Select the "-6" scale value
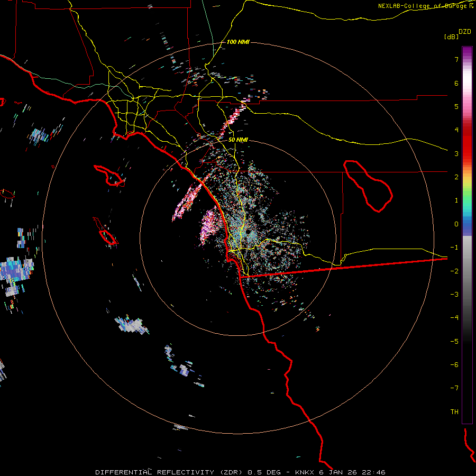476x476 pixels. click(x=454, y=365)
